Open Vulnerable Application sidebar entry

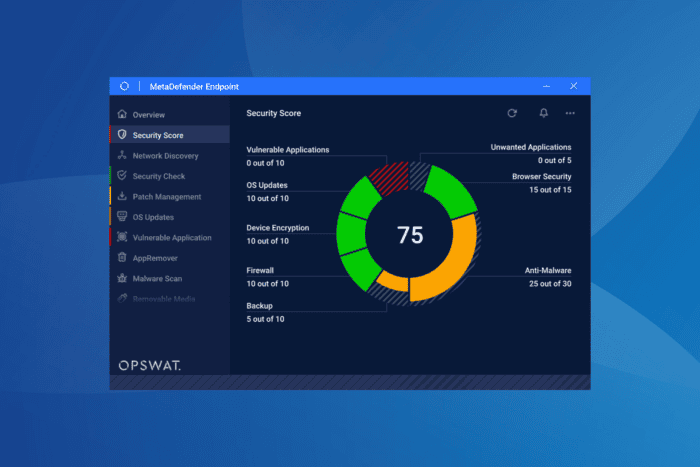(x=170, y=238)
